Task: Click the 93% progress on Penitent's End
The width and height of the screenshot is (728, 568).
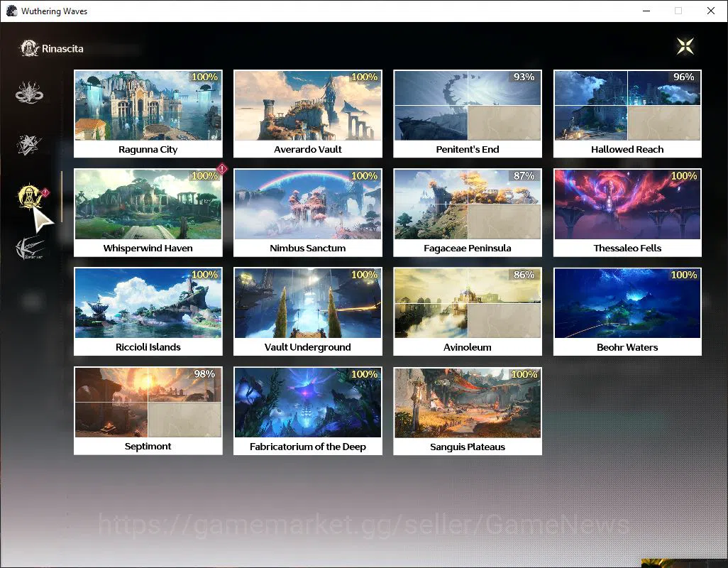Action: tap(524, 77)
